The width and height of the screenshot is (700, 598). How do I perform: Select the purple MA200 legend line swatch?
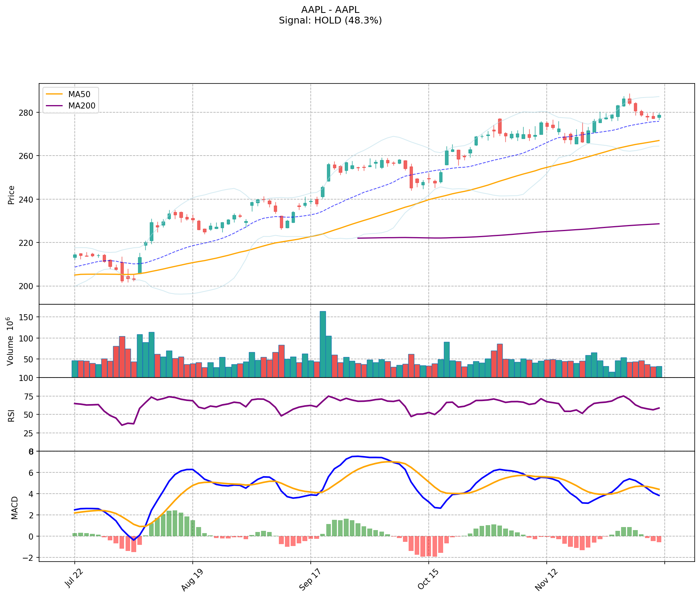[53, 106]
